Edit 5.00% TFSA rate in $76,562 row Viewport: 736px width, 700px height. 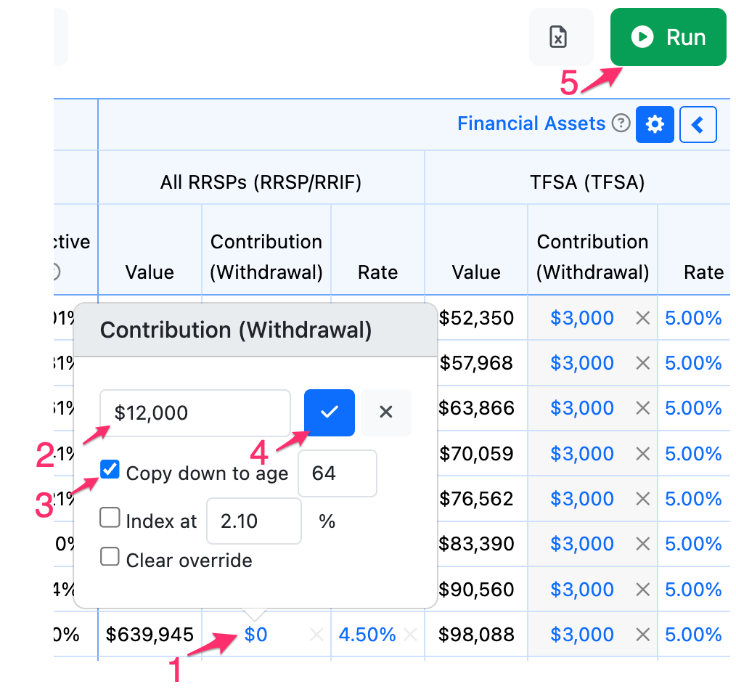[x=693, y=499]
